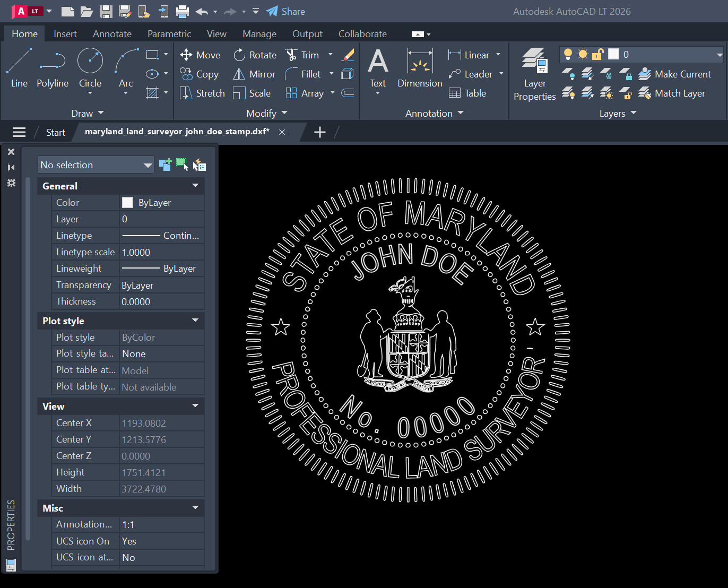Viewport: 728px width, 588px height.
Task: Select the Circle draw tool
Action: [90, 68]
